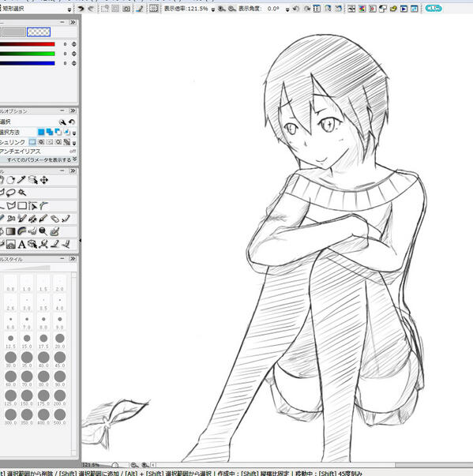The height and width of the screenshot is (476, 473).
Task: Open the 矩形選択 tool dropdown
Action: click(69, 9)
